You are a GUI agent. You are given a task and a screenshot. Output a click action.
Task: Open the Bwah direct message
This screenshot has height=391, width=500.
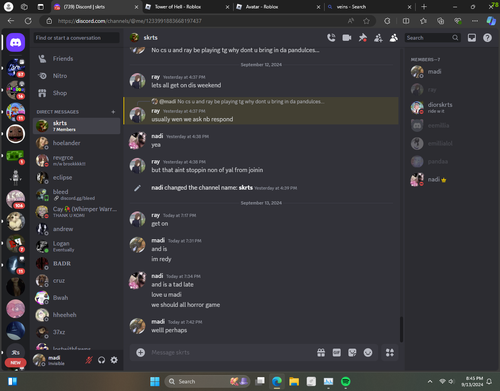(77, 298)
